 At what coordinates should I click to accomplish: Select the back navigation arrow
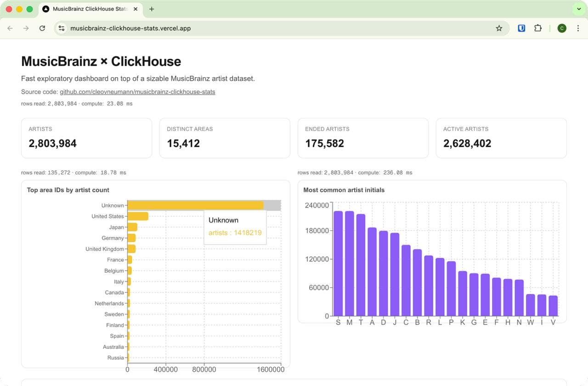pos(10,28)
